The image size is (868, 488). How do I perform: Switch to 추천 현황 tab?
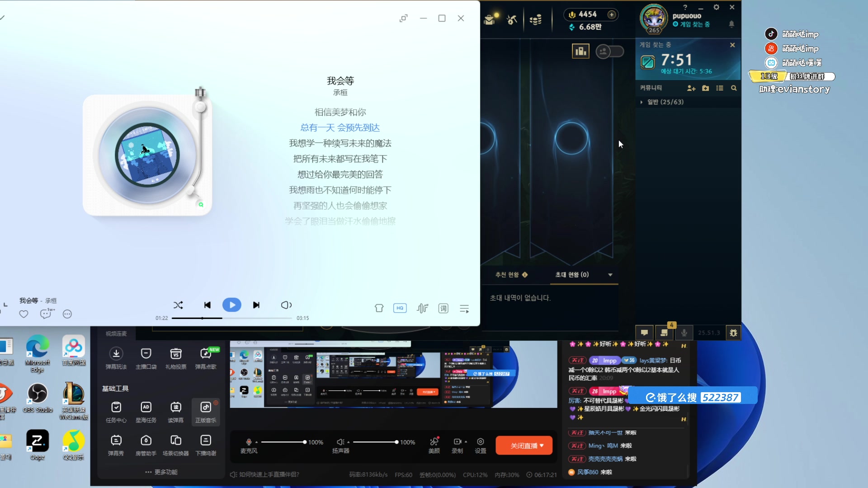click(511, 275)
